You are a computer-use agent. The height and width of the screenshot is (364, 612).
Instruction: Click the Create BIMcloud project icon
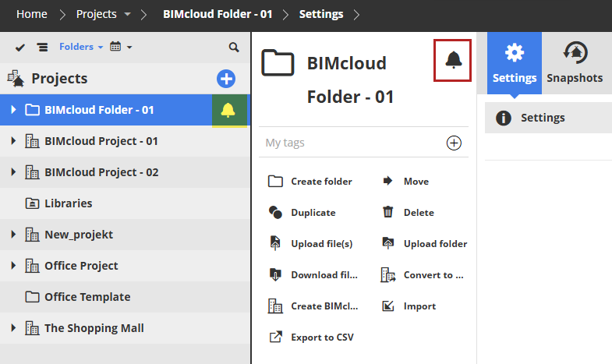(275, 306)
